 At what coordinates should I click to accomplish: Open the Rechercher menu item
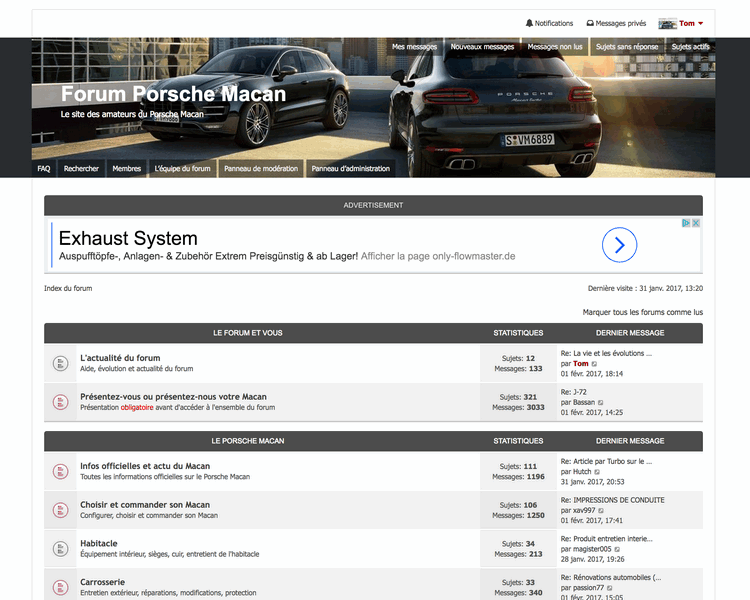tap(81, 168)
